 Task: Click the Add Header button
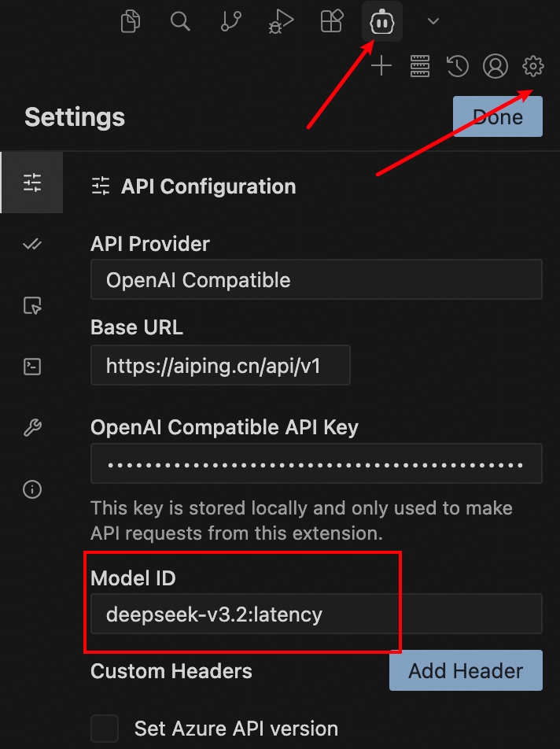click(x=466, y=670)
